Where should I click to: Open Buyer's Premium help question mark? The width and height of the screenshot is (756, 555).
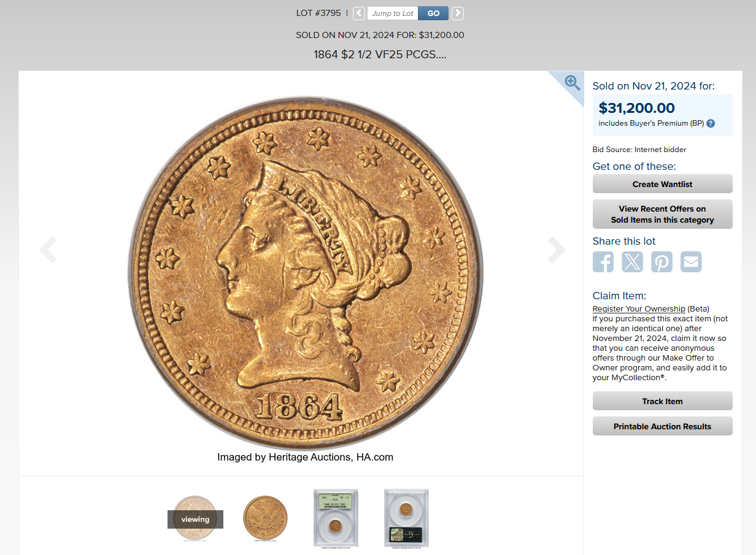[711, 123]
